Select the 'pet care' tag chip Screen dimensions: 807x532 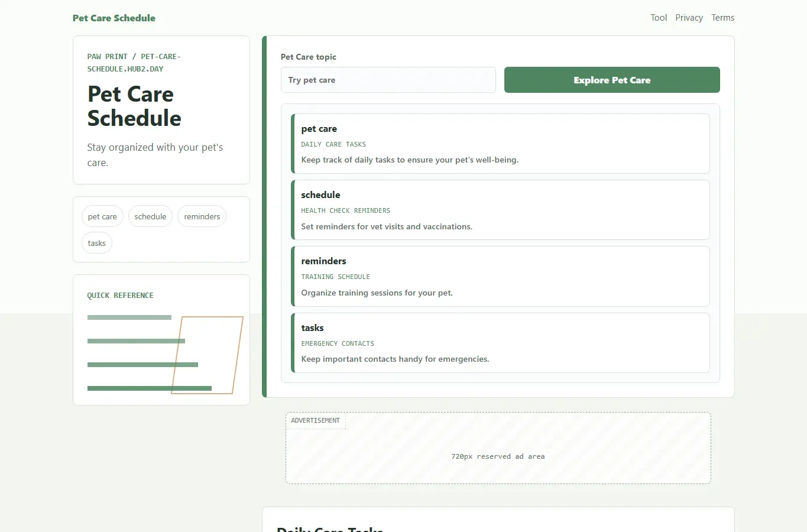click(102, 216)
